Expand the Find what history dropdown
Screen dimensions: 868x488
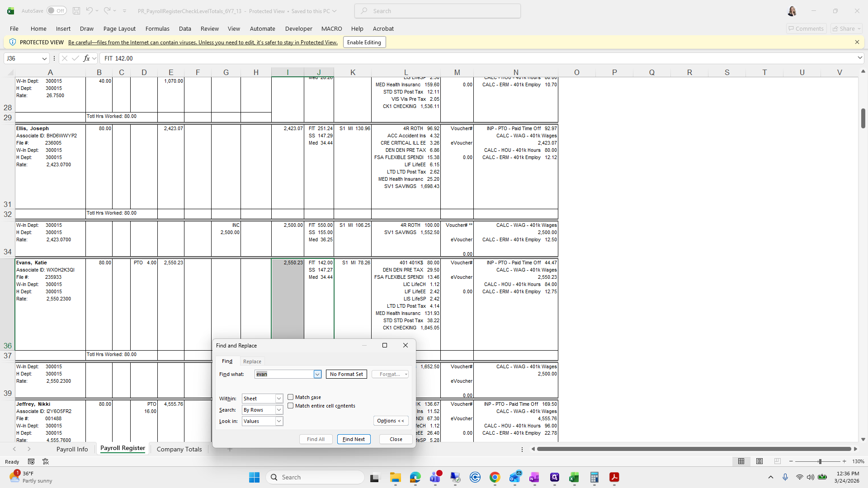click(x=317, y=374)
